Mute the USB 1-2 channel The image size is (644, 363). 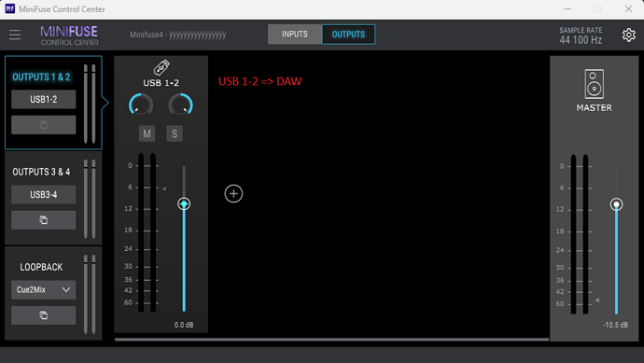tap(147, 133)
